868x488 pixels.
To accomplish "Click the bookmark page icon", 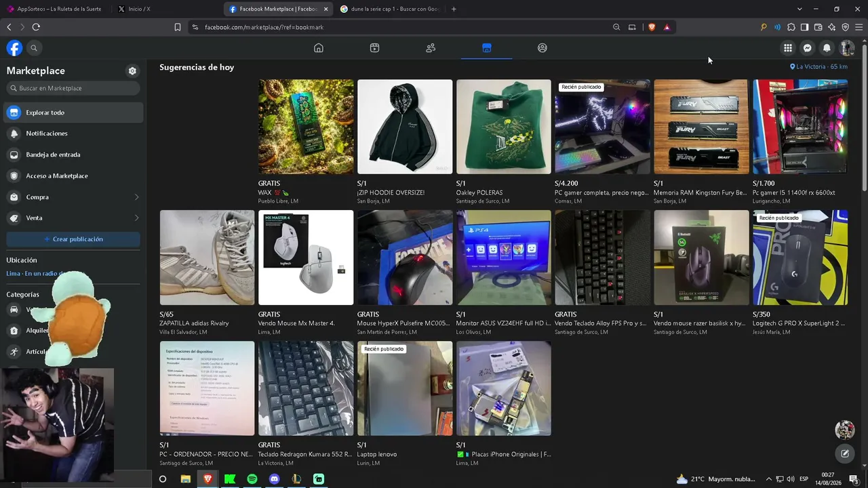I will 178,27.
